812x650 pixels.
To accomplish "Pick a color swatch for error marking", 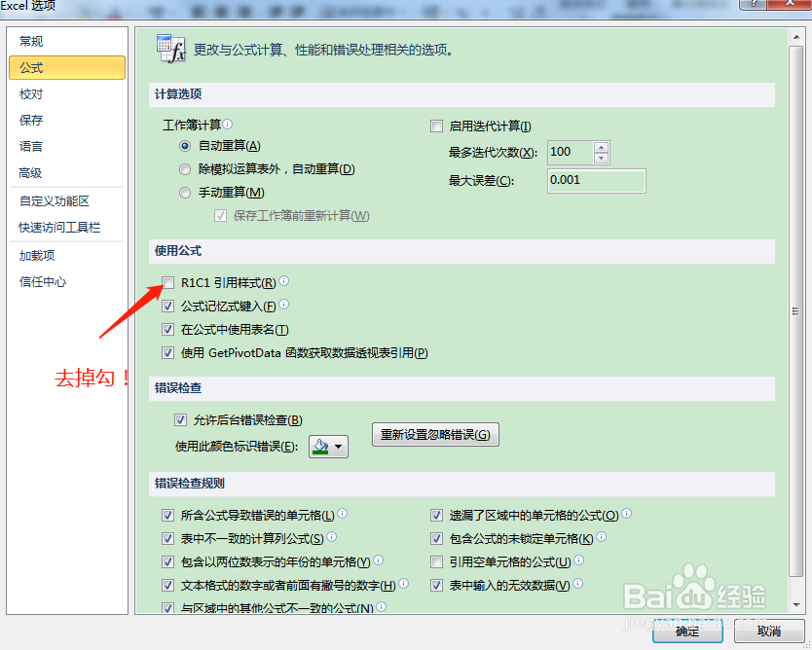I will 319,452.
